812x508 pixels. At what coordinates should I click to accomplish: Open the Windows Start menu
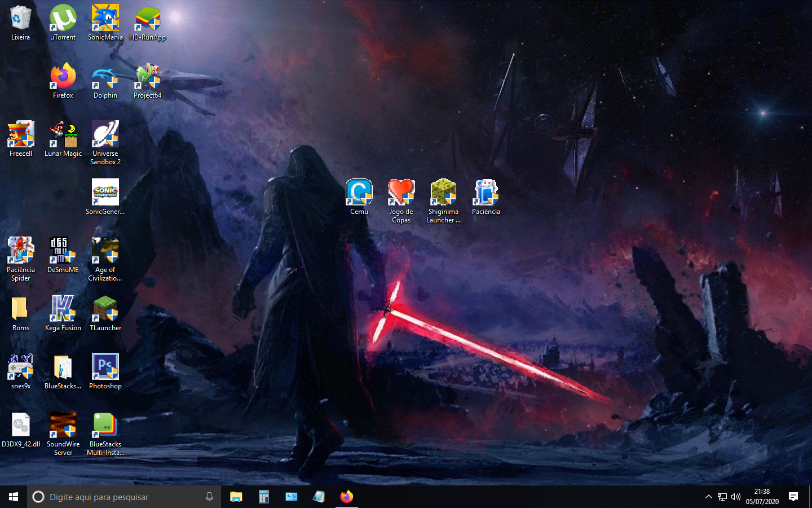pos(14,497)
